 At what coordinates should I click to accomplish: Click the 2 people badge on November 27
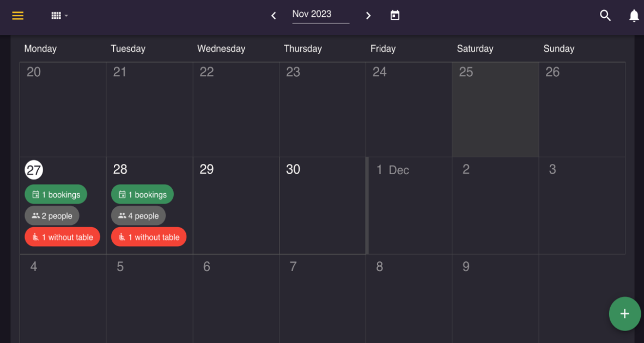[x=52, y=215]
